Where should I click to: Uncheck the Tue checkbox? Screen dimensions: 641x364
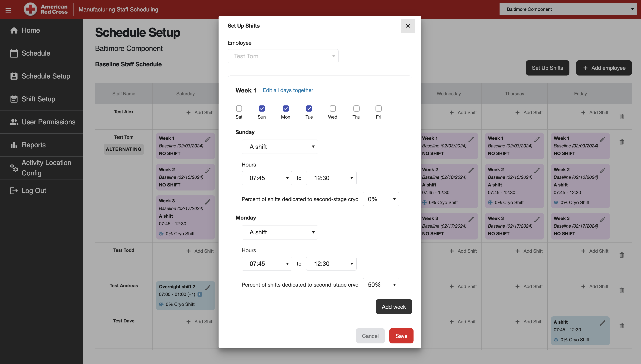point(309,109)
